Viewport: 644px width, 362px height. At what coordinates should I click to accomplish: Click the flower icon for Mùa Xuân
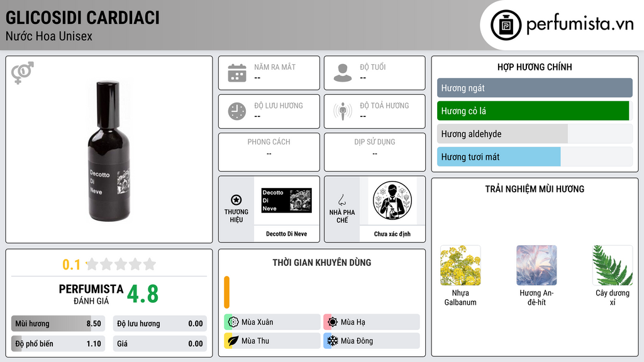click(x=233, y=322)
